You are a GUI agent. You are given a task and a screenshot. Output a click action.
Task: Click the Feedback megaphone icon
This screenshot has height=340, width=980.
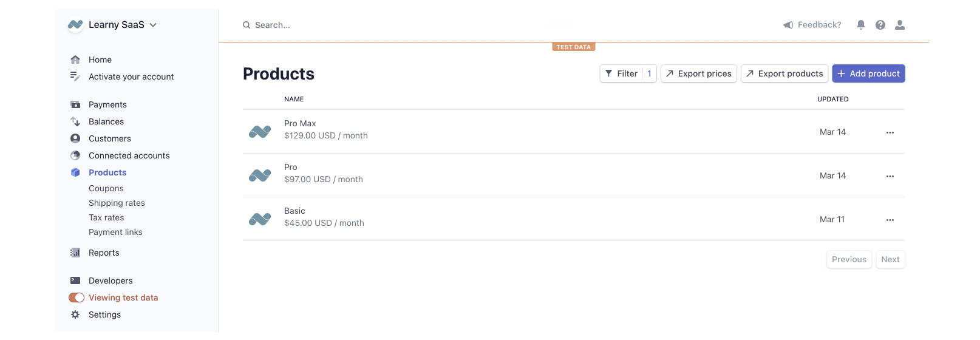click(788, 25)
